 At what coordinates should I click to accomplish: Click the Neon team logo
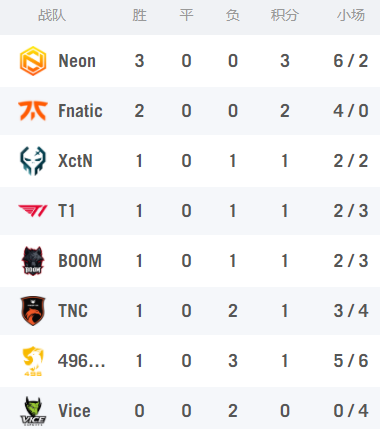coord(33,61)
